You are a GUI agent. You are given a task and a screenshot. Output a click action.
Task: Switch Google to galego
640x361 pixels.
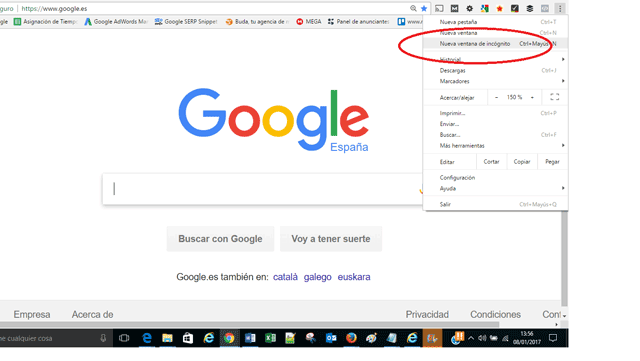(318, 277)
